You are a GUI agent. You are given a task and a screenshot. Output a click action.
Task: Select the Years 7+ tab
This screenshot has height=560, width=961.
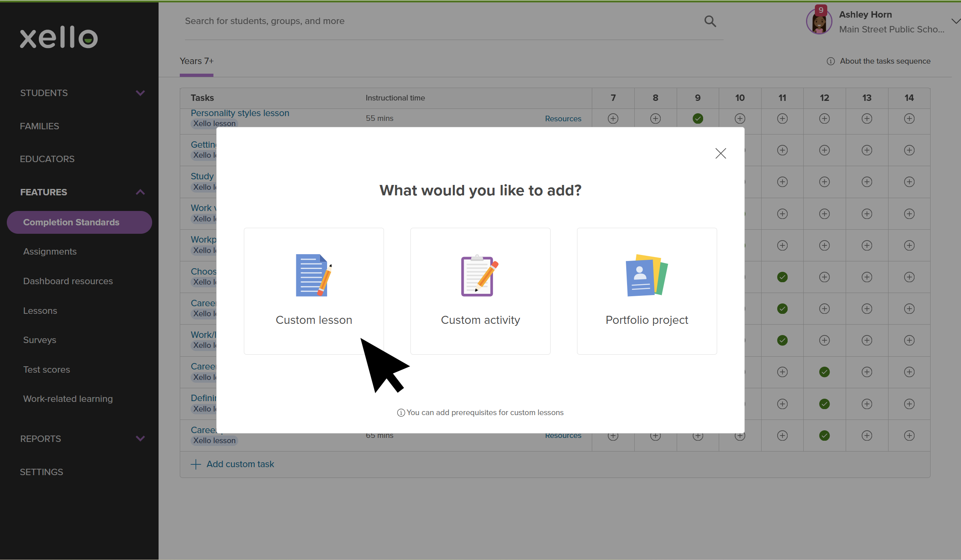click(197, 61)
